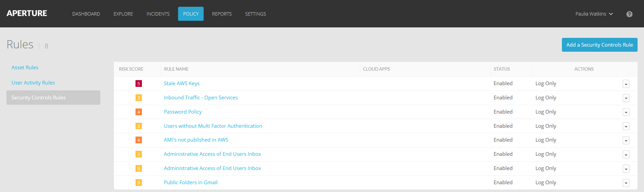Click risk score 5 badge for Stale AWS Keys
Viewport: 644px width, 192px height.
coord(139,83)
